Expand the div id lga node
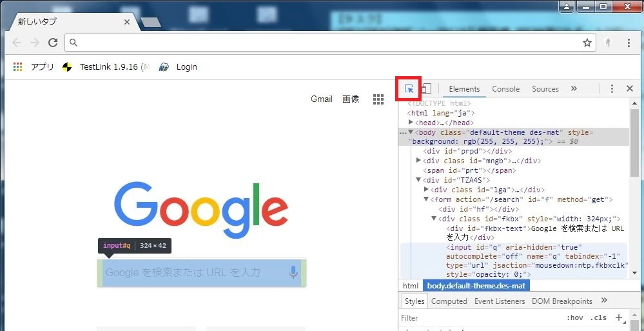644x331 pixels. [426, 189]
